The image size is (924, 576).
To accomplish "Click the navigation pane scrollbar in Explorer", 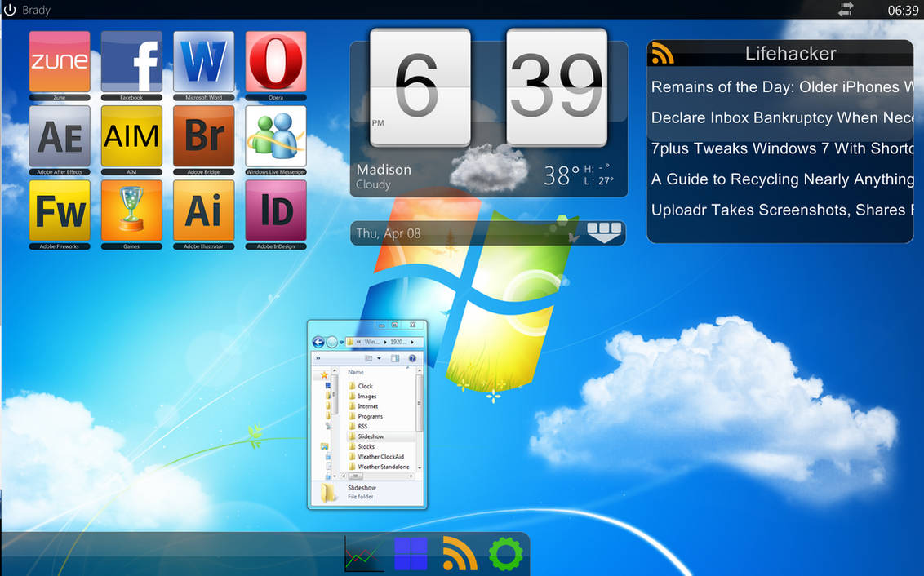I will tap(334, 393).
